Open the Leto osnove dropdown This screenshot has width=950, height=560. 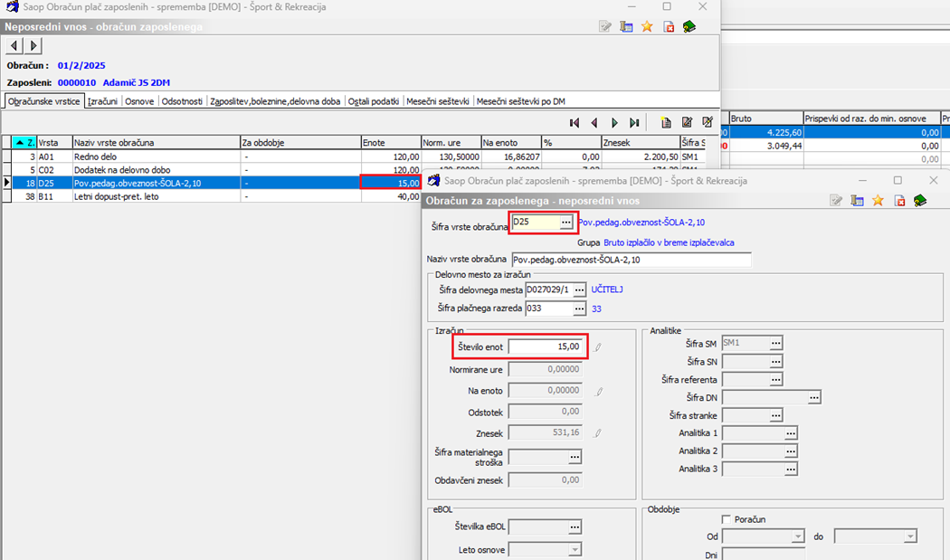(x=574, y=549)
